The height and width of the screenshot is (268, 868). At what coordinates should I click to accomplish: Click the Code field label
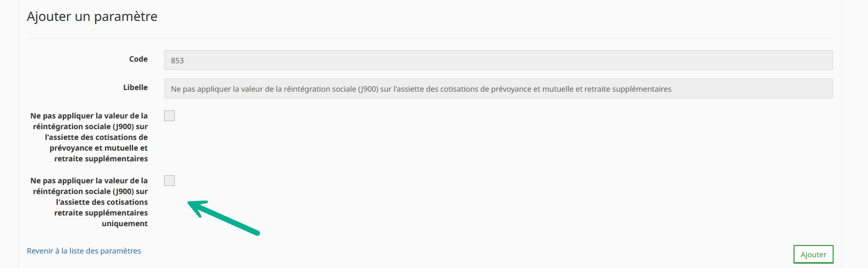tap(138, 59)
